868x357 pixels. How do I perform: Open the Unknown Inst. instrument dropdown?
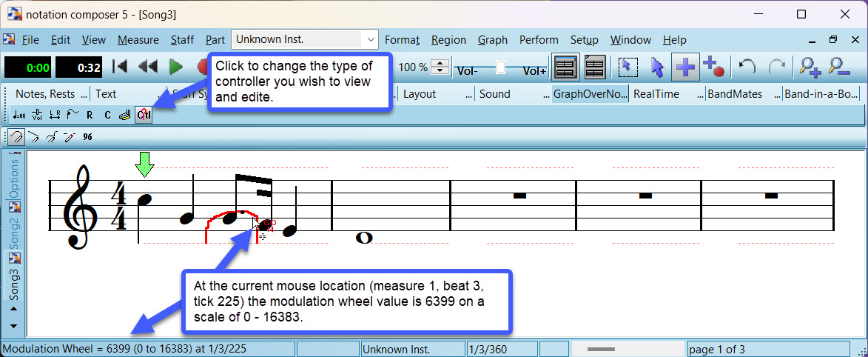369,40
